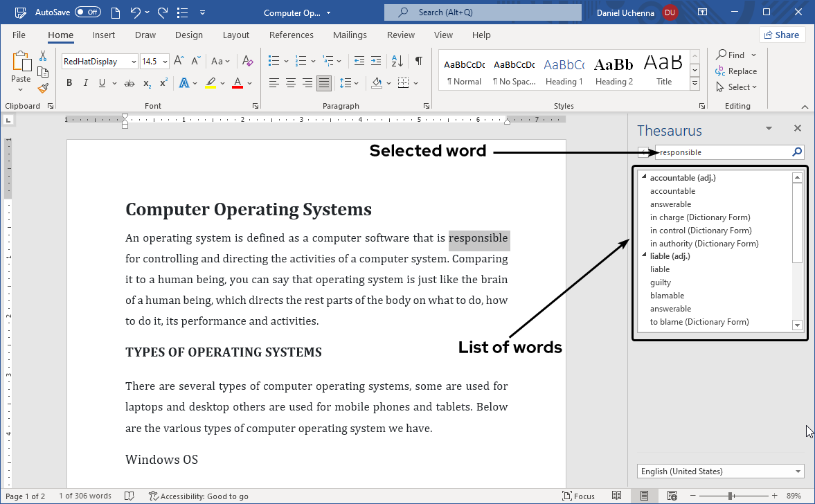The image size is (815, 504).
Task: Collapse the accountable (adj.) group
Action: click(643, 178)
